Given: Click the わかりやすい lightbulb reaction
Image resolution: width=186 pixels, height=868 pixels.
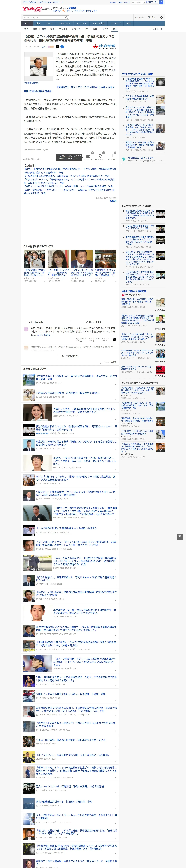Looking at the screenshot, I should click(100, 157).
